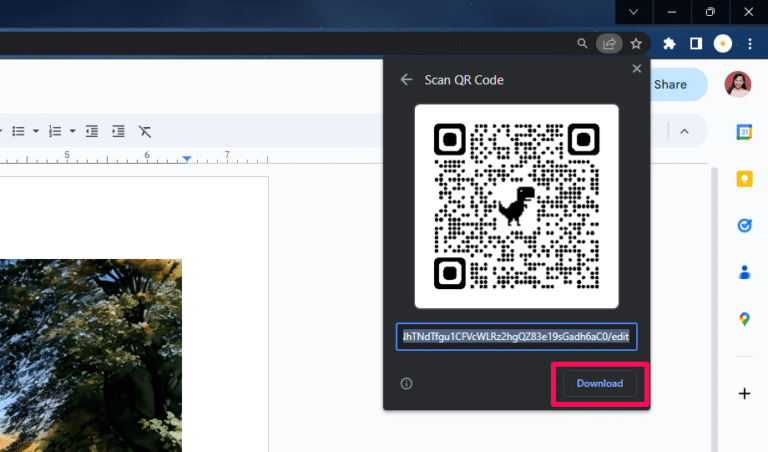Open the Google account profile picture
This screenshot has width=768, height=452.
738,84
